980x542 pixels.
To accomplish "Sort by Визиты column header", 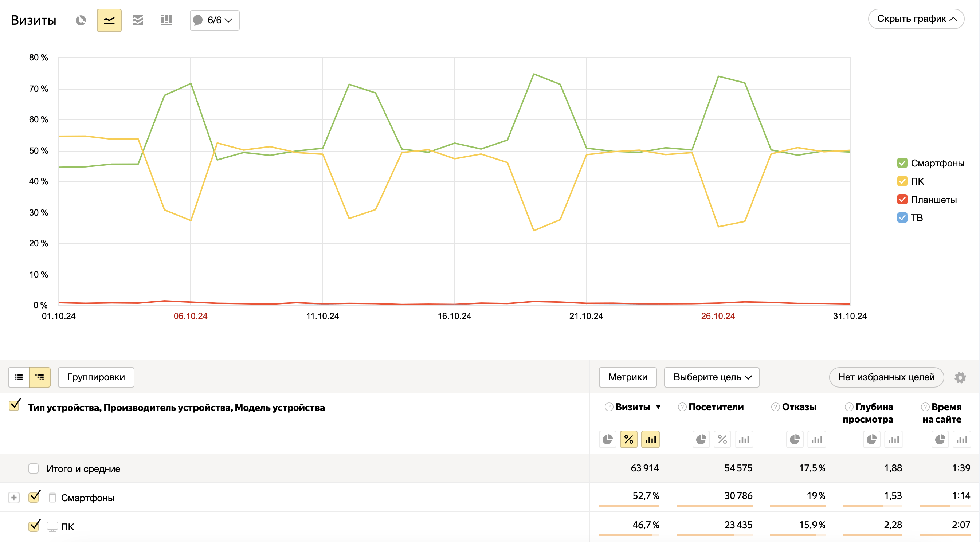I will click(x=633, y=407).
